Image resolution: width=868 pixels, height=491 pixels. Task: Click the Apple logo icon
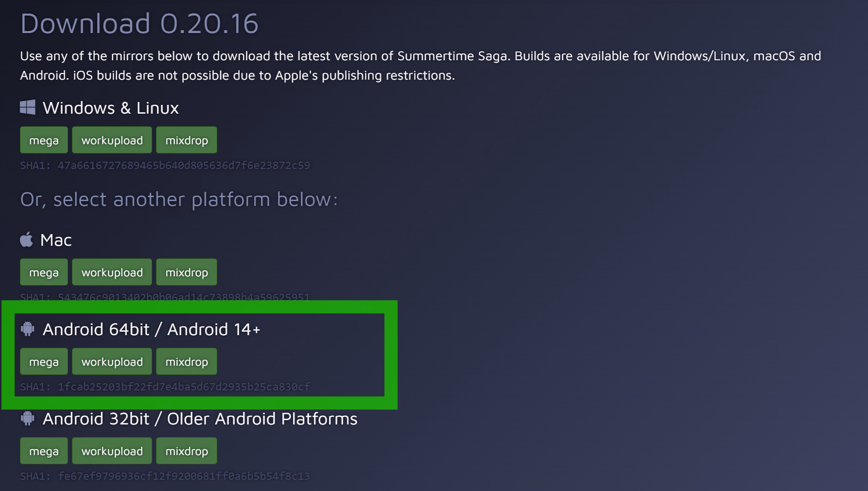(27, 239)
